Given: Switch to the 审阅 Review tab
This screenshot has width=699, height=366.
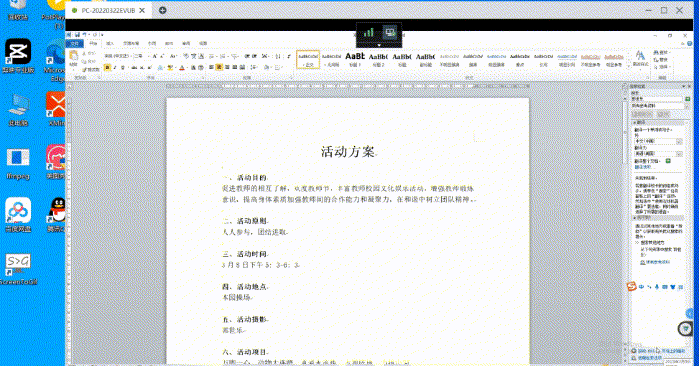Looking at the screenshot, I should tap(186, 43).
